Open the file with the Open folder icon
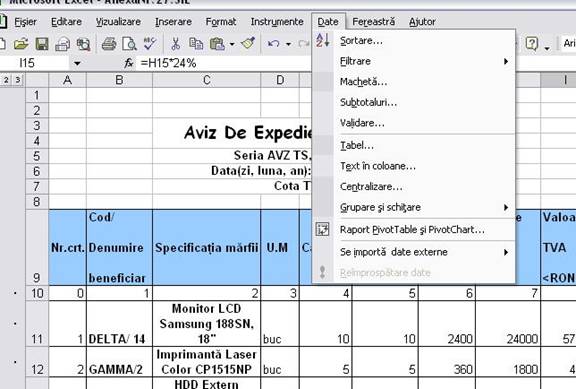Viewport: 576px width, 389px height. point(21,44)
